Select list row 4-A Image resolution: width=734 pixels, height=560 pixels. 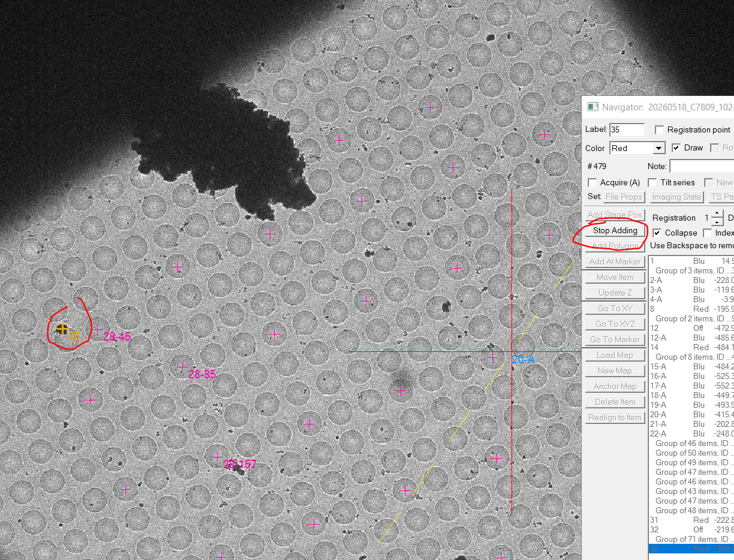tap(691, 299)
